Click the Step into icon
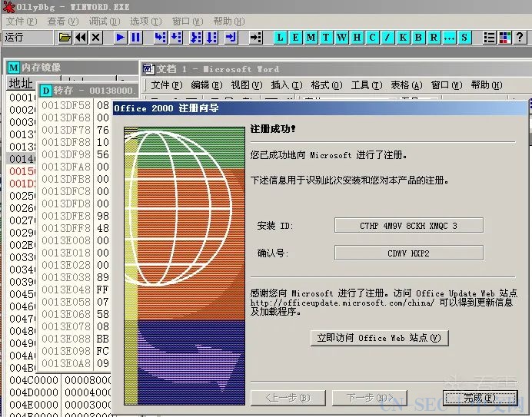 161,38
